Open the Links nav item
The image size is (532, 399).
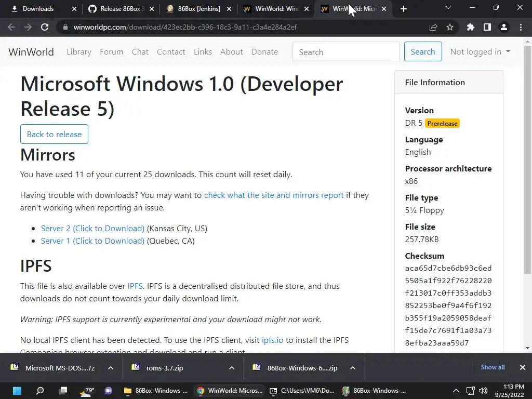coord(203,52)
